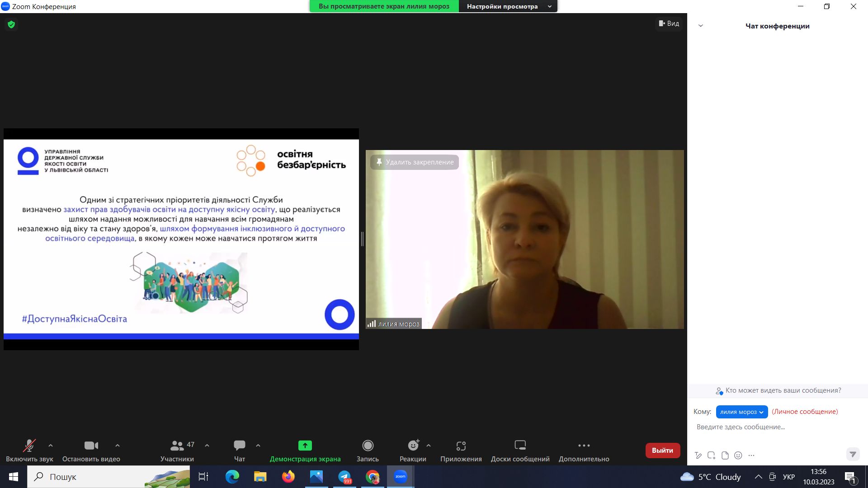This screenshot has height=488, width=868.
Task: Open Приложения apps panel
Action: coord(461,450)
